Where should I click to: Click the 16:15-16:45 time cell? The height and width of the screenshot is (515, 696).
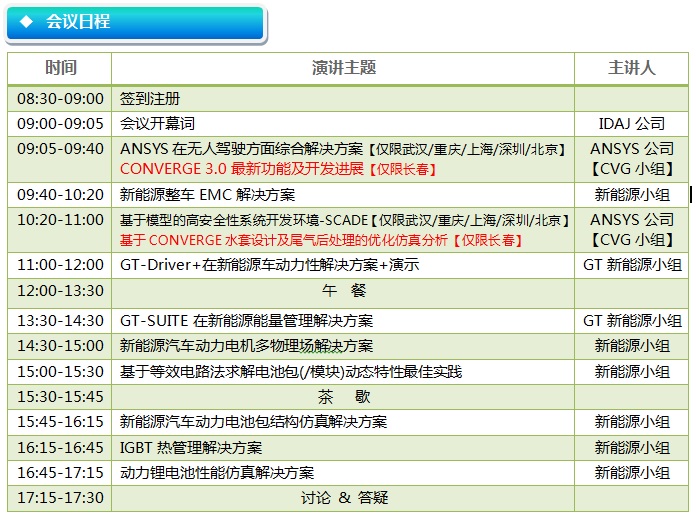[x=60, y=448]
